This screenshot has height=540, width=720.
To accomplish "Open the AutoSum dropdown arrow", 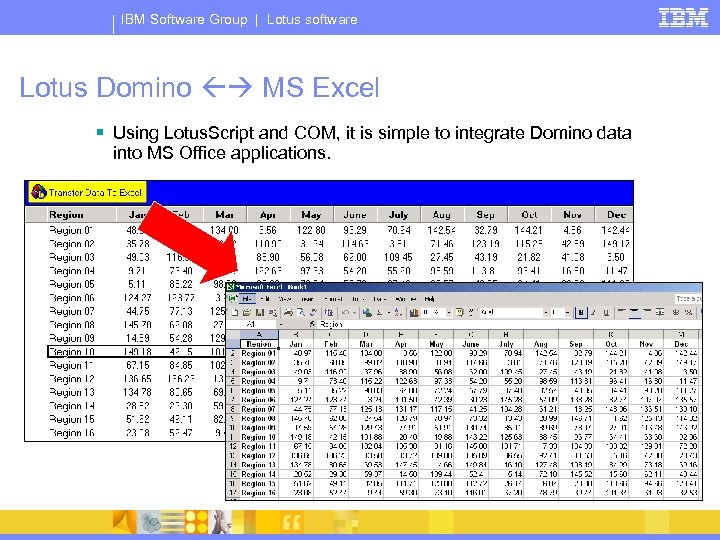I will [x=389, y=313].
